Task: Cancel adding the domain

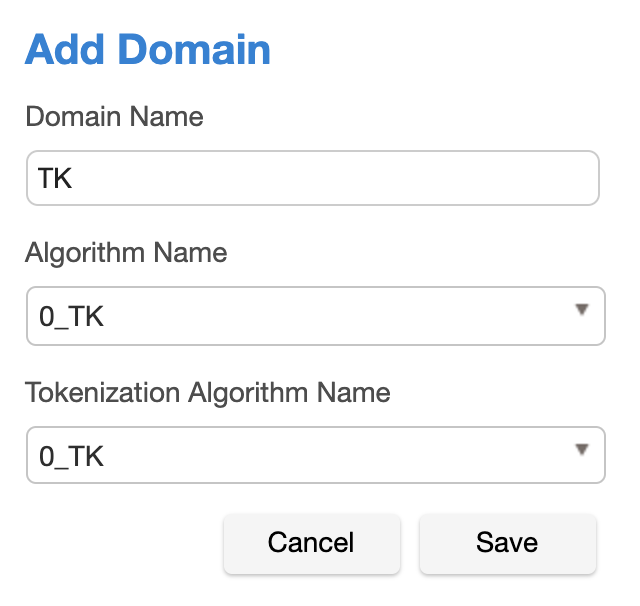Action: (311, 543)
